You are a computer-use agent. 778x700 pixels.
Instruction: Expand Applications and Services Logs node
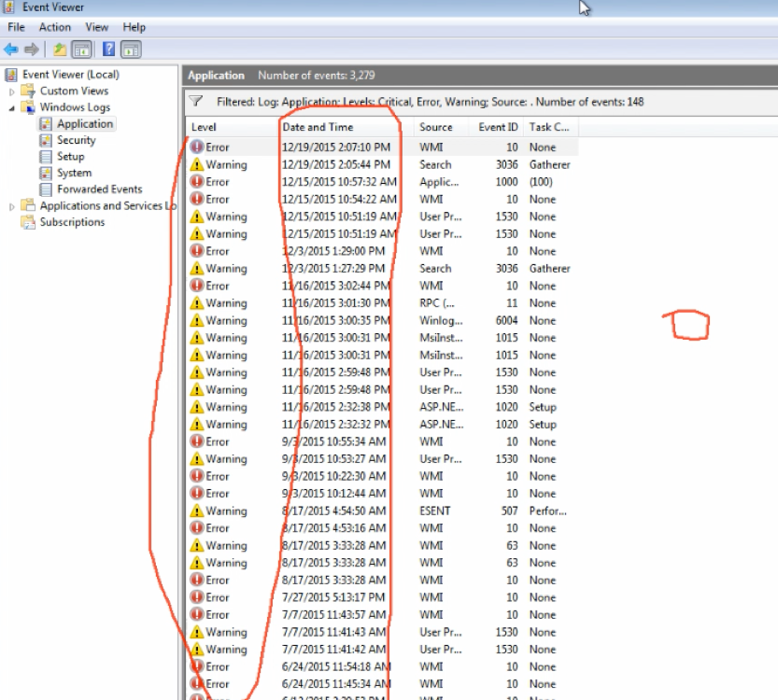(x=12, y=206)
